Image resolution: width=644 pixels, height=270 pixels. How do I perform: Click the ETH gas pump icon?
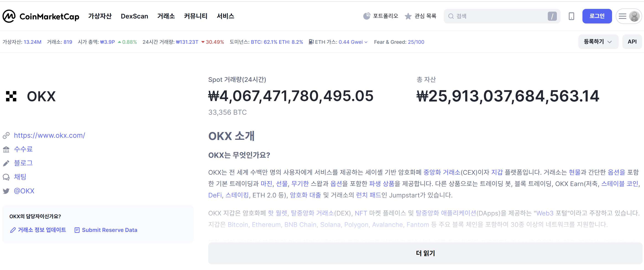(x=311, y=42)
